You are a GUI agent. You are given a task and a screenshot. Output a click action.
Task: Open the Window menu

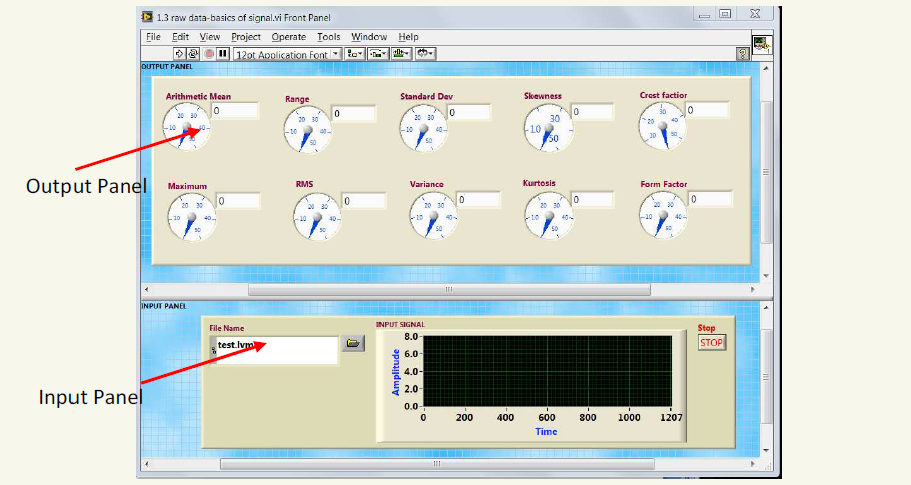point(369,37)
